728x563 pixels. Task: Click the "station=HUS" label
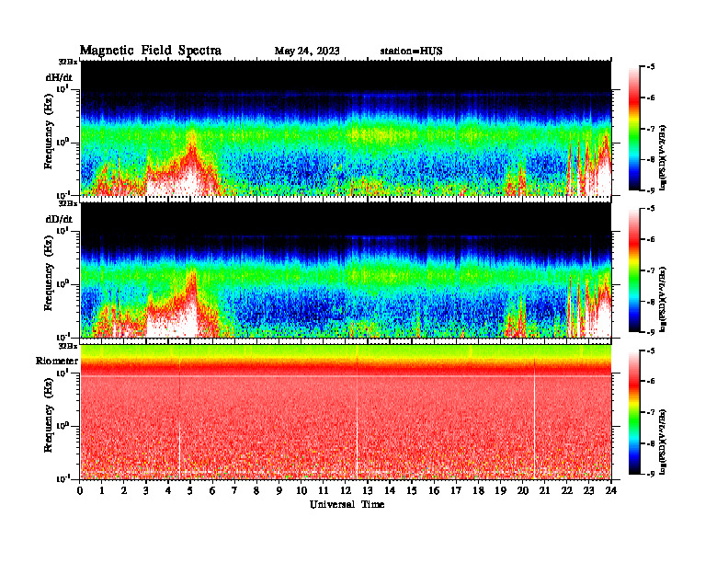pyautogui.click(x=411, y=51)
